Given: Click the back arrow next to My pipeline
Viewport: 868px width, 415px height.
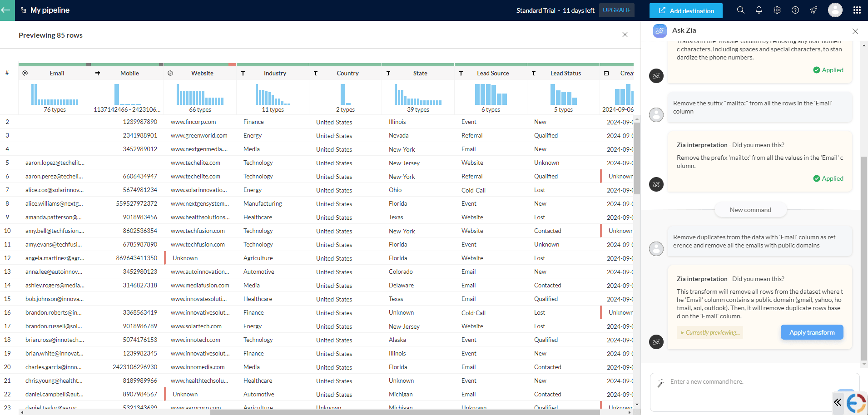Looking at the screenshot, I should click(6, 10).
